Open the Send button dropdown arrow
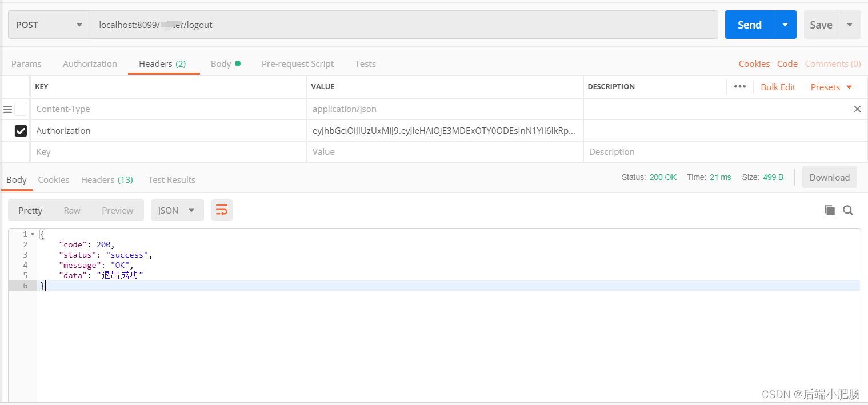The image size is (868, 405). click(785, 24)
